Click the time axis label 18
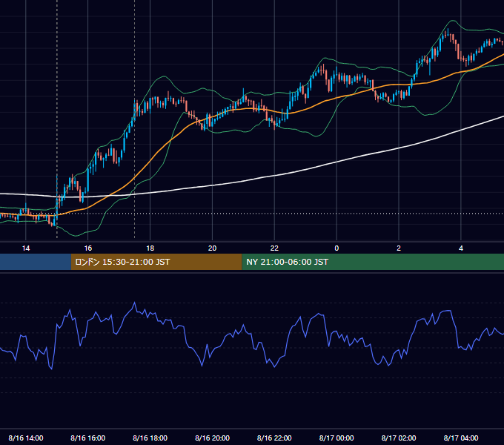Image resolution: width=504 pixels, height=445 pixels. tap(150, 248)
